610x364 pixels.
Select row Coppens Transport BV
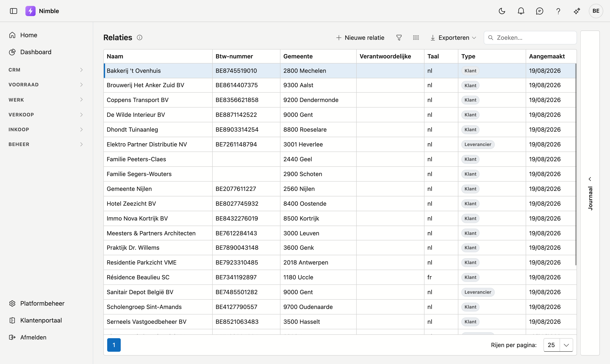[340, 100]
